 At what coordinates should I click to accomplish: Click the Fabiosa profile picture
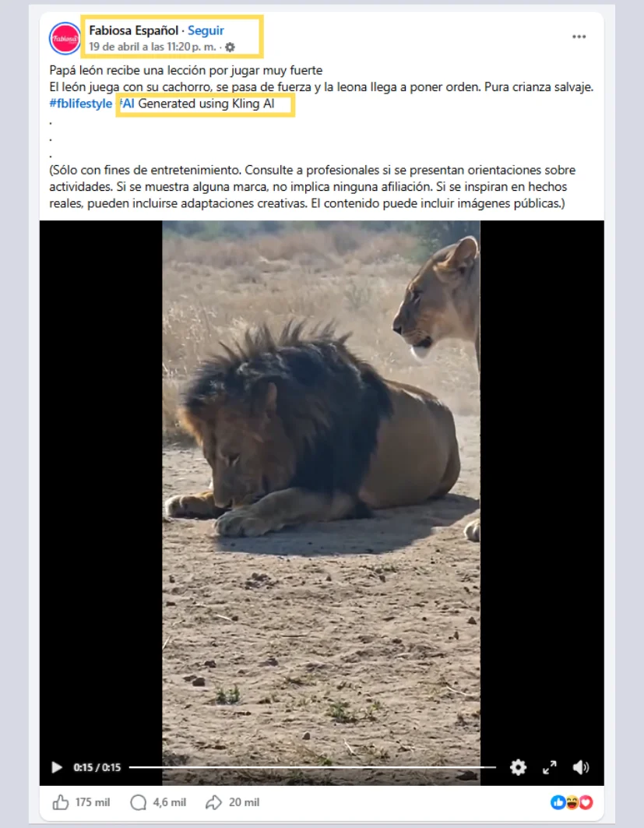coord(65,38)
